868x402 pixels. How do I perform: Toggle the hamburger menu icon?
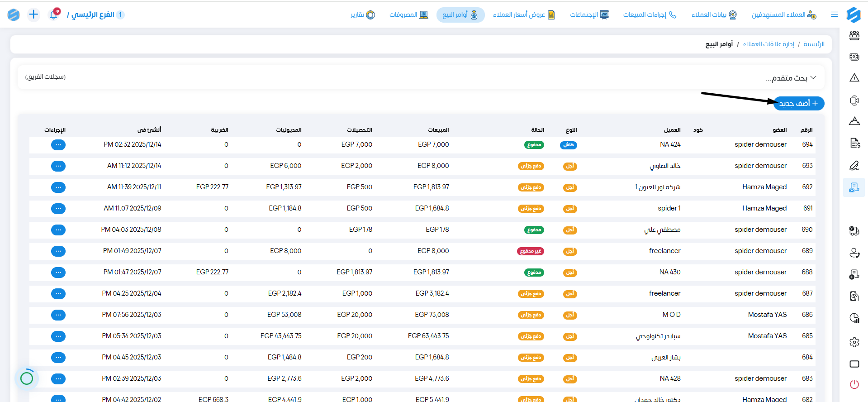835,14
